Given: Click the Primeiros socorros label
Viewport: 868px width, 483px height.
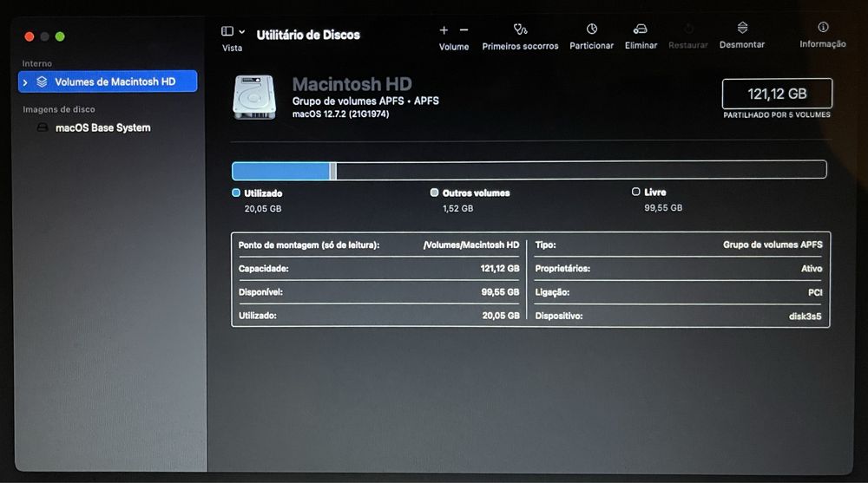Looking at the screenshot, I should [x=520, y=47].
